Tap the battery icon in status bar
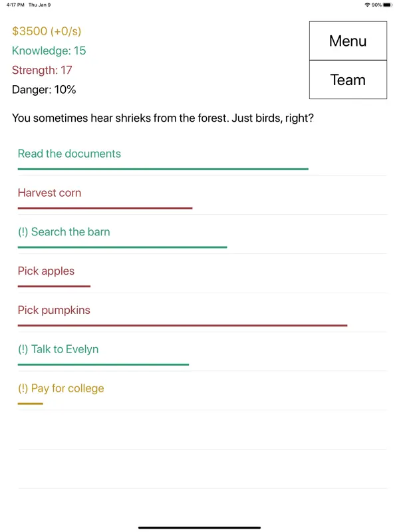 point(388,5)
